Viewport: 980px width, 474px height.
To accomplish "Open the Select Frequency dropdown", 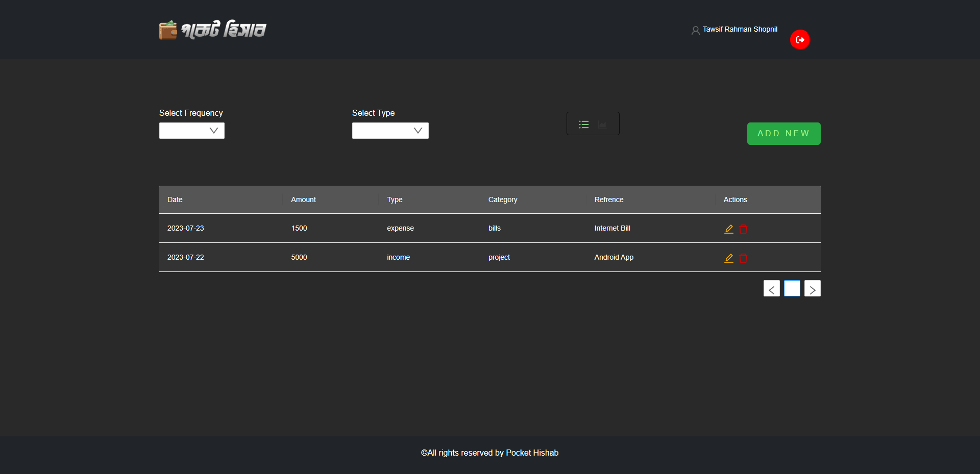I will pos(191,130).
